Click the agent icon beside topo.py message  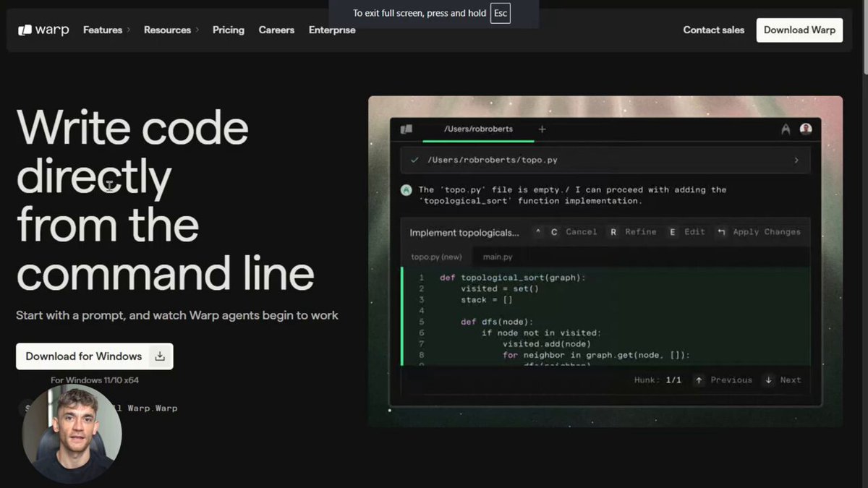point(406,190)
